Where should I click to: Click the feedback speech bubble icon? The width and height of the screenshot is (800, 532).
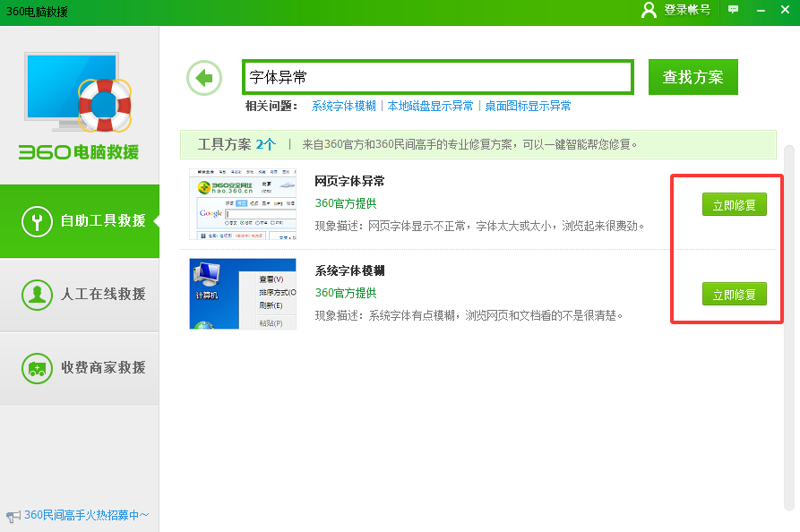734,10
